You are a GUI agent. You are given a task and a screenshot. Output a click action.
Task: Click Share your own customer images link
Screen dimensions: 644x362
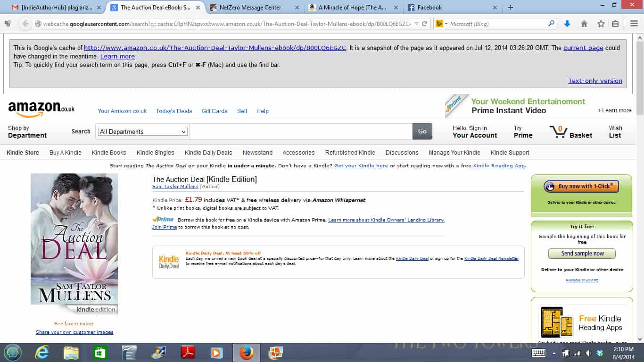74,332
